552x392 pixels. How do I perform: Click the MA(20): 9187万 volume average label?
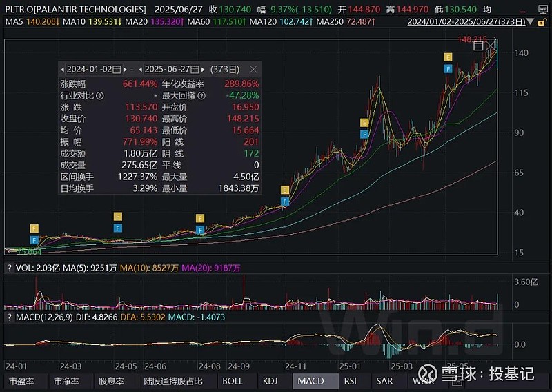[211, 268]
